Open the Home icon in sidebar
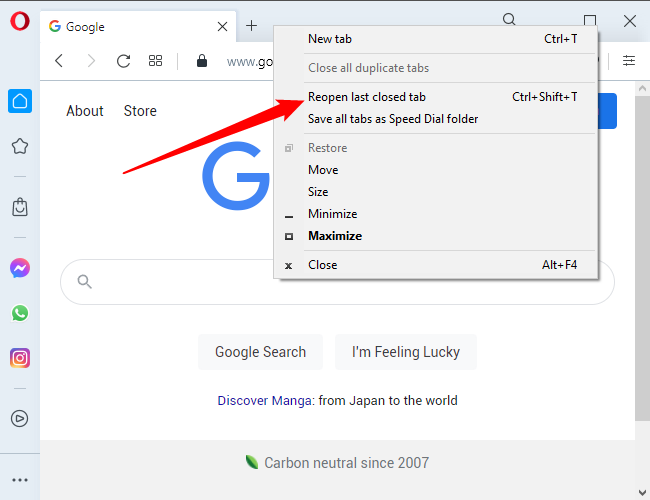This screenshot has height=500, width=650. [x=19, y=101]
